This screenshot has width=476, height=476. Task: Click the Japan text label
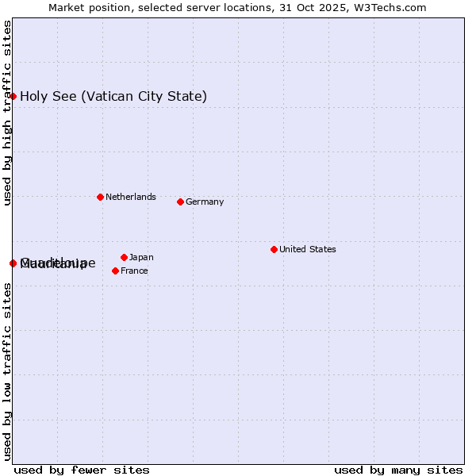141,257
